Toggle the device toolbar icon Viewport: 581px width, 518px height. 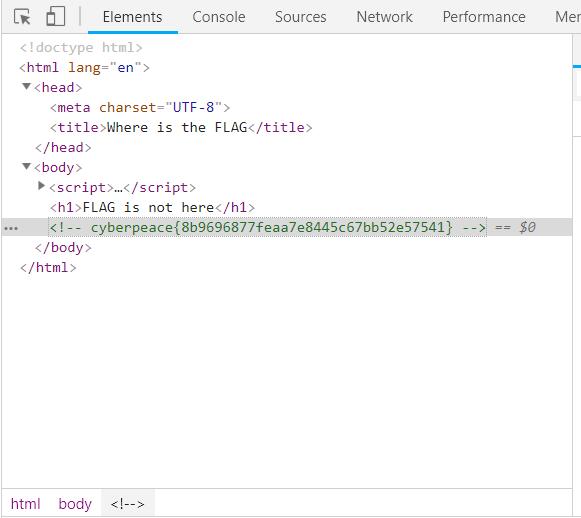(x=56, y=17)
